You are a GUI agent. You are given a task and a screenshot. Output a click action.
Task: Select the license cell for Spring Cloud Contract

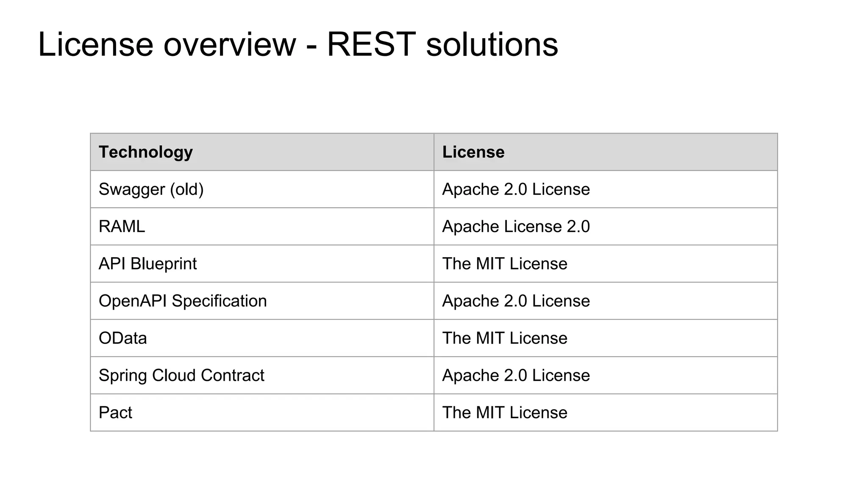pyautogui.click(x=516, y=375)
